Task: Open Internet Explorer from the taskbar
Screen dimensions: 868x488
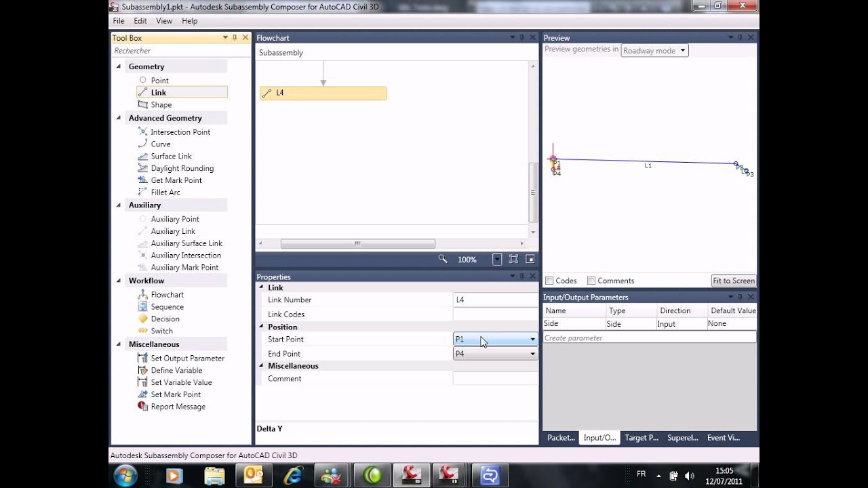Action: pyautogui.click(x=294, y=476)
